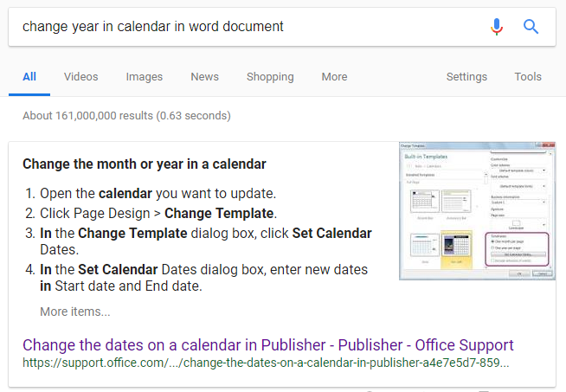Expand the search Tools options

point(528,77)
